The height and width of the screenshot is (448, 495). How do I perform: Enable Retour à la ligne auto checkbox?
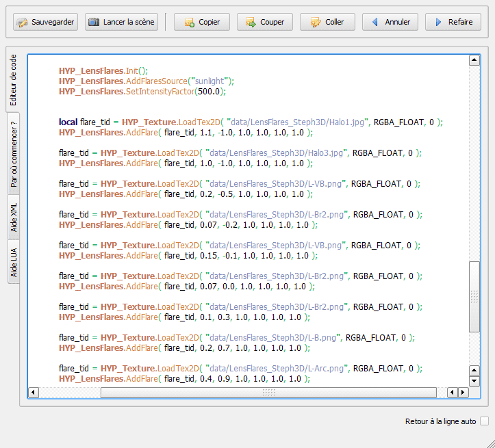click(x=484, y=421)
